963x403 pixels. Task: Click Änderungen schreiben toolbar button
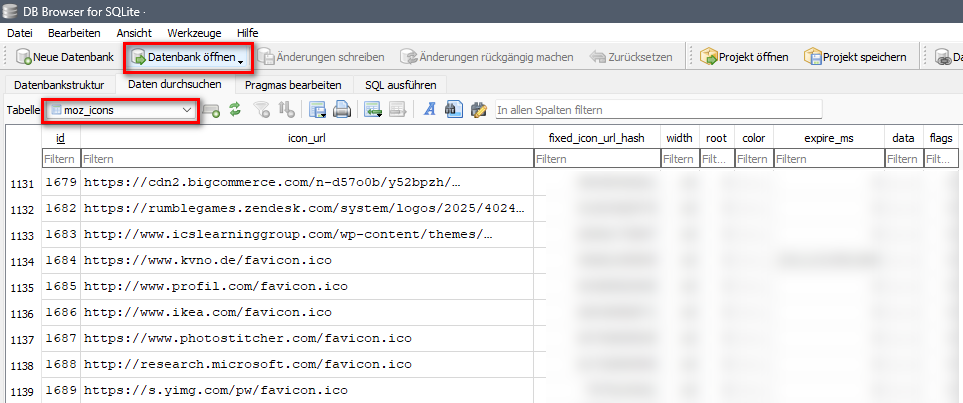(x=321, y=57)
